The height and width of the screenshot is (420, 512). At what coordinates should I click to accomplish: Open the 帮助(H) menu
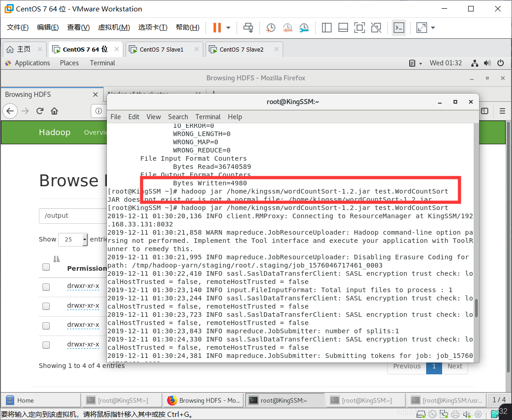click(x=187, y=27)
